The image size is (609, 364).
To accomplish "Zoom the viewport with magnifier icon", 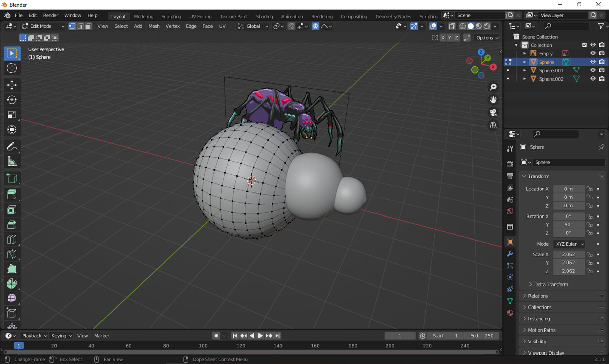I will coord(493,87).
